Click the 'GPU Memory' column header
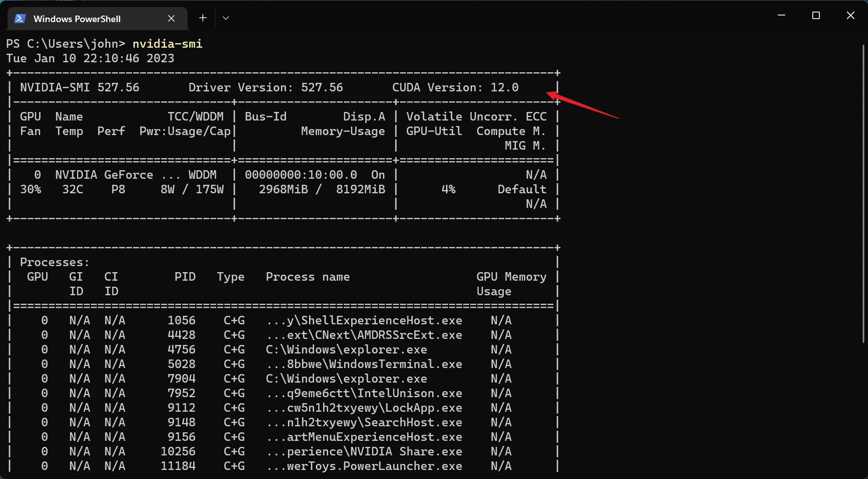Viewport: 868px width, 479px height. coord(512,277)
